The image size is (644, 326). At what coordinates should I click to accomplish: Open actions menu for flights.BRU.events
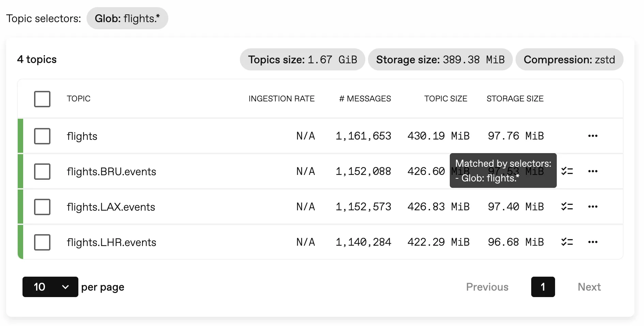(593, 171)
